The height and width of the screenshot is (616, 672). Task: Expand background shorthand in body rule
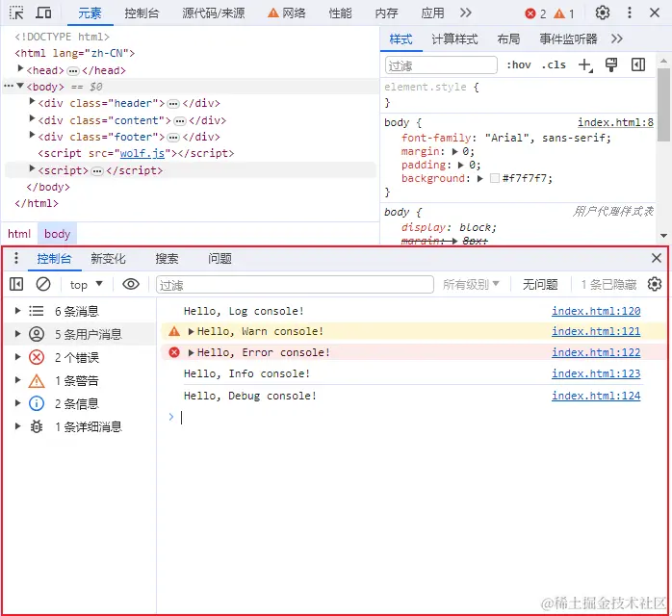[x=480, y=179]
